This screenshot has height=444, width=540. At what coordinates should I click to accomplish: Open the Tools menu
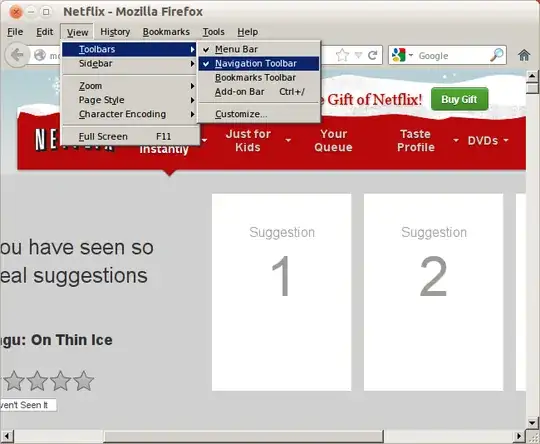point(214,32)
